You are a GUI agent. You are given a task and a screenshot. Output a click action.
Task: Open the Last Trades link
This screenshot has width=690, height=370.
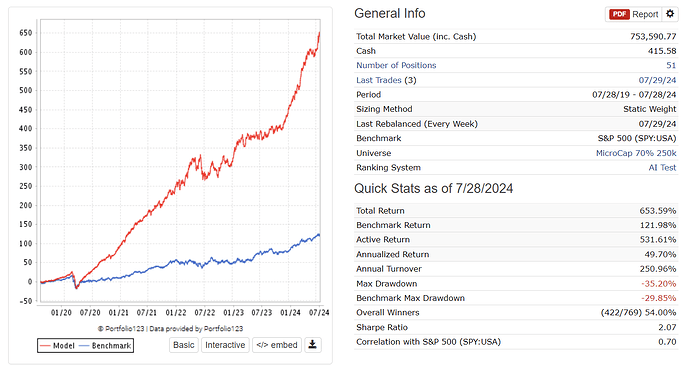379,80
